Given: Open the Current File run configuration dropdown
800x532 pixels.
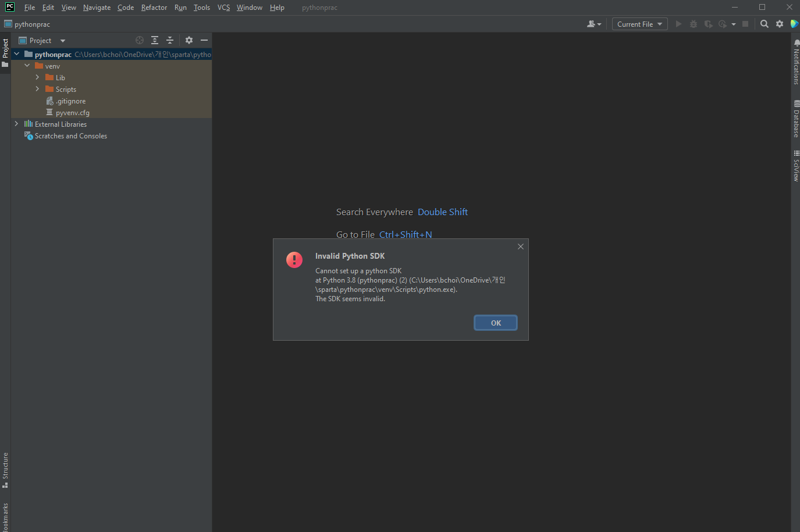Looking at the screenshot, I should [639, 24].
